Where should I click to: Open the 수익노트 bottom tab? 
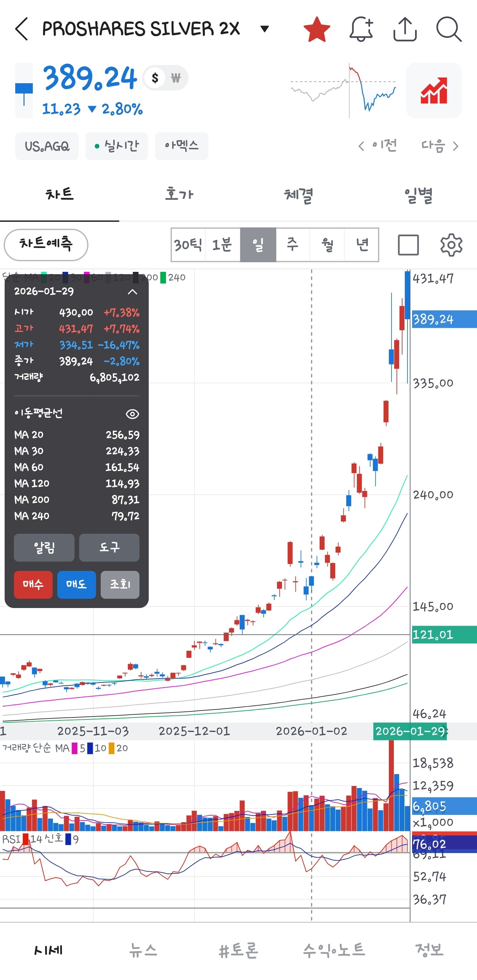(334, 950)
